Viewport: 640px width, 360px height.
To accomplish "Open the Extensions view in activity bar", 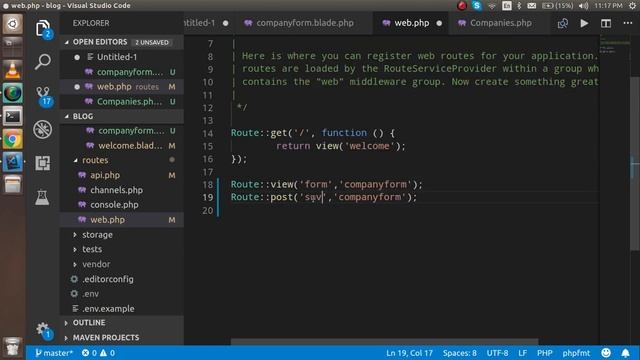I will pos(42,163).
